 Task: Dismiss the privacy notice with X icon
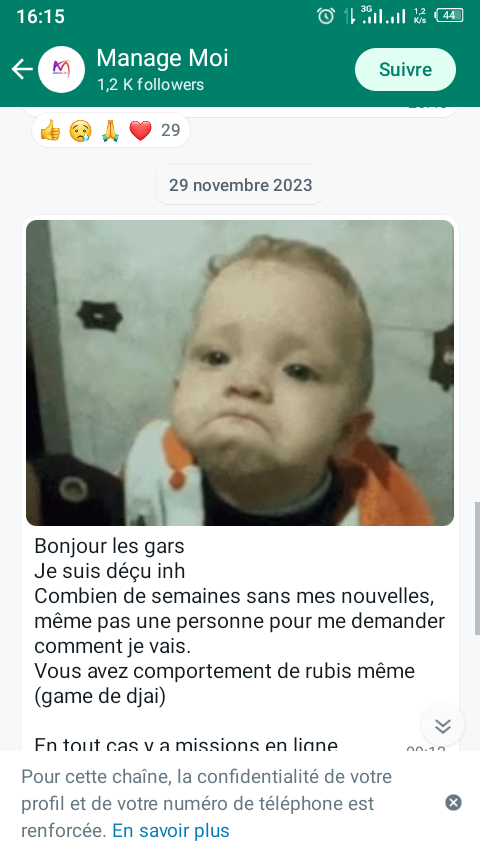[x=453, y=803]
